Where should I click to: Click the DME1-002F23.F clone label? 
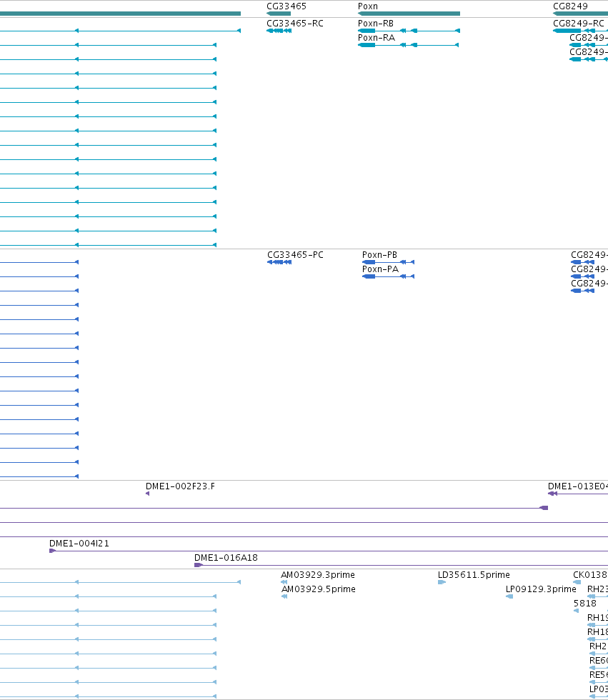click(180, 486)
